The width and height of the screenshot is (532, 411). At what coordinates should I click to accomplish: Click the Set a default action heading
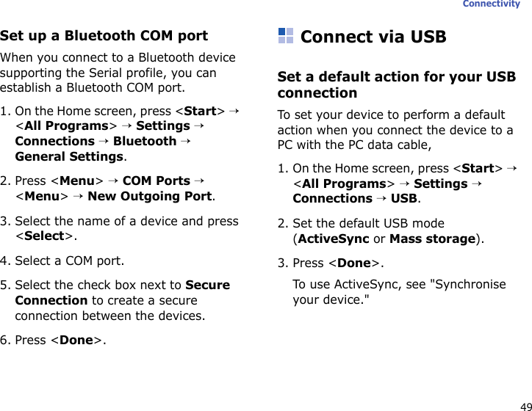point(397,84)
